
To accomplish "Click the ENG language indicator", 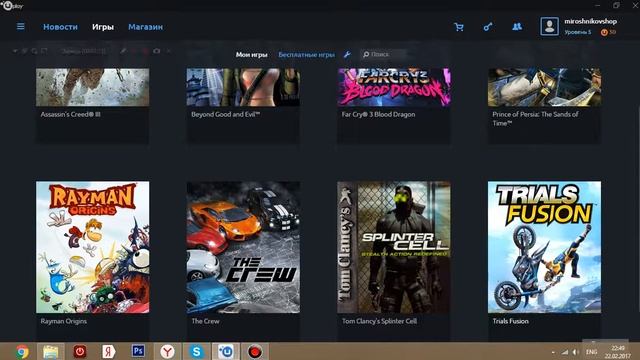I will click(x=591, y=352).
